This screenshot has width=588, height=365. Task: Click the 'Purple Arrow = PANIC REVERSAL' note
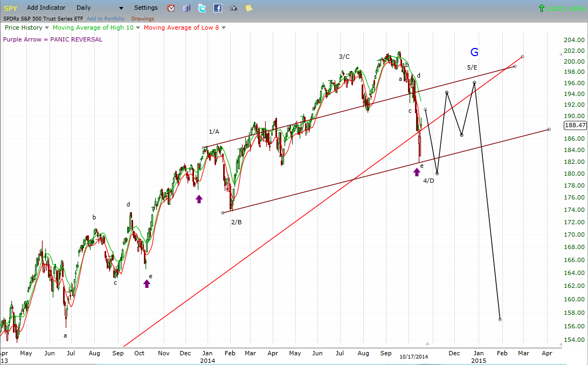pyautogui.click(x=52, y=39)
